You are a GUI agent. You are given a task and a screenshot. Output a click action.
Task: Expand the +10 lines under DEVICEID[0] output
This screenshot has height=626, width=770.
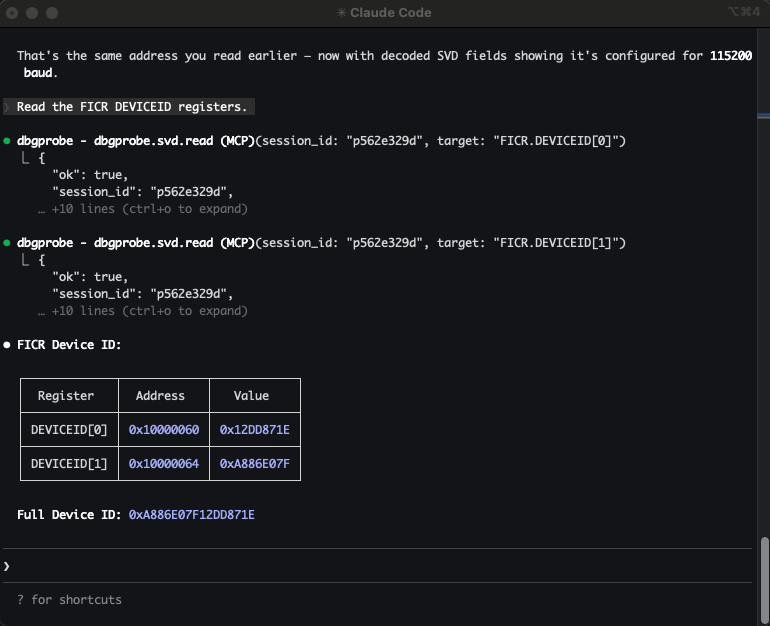click(149, 209)
